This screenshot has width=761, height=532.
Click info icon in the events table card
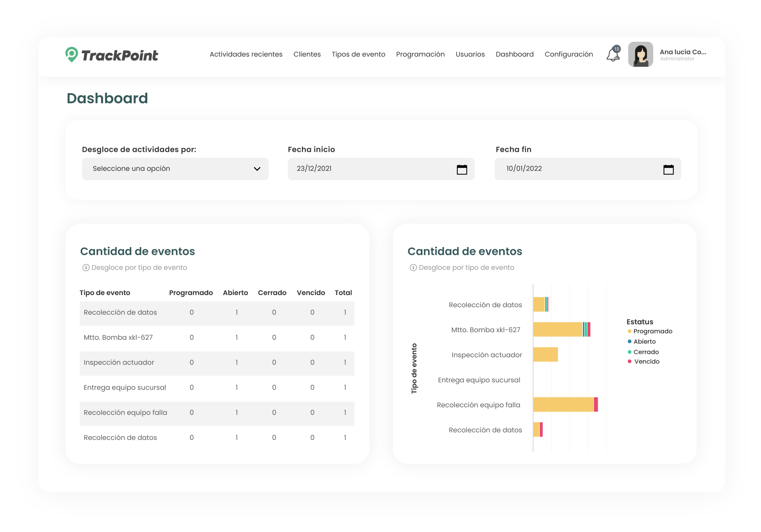[86, 268]
